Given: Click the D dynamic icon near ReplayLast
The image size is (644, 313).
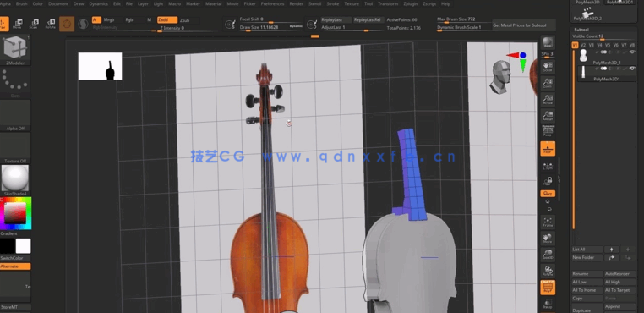Looking at the screenshot, I should pos(312,25).
